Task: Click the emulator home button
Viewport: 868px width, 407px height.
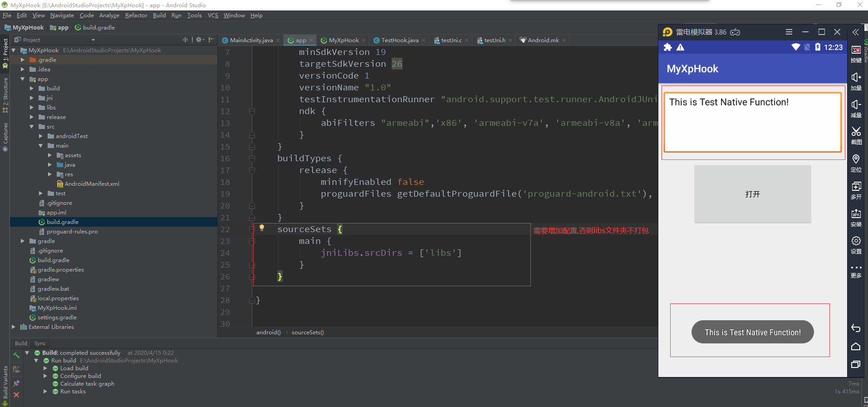Action: (856, 347)
